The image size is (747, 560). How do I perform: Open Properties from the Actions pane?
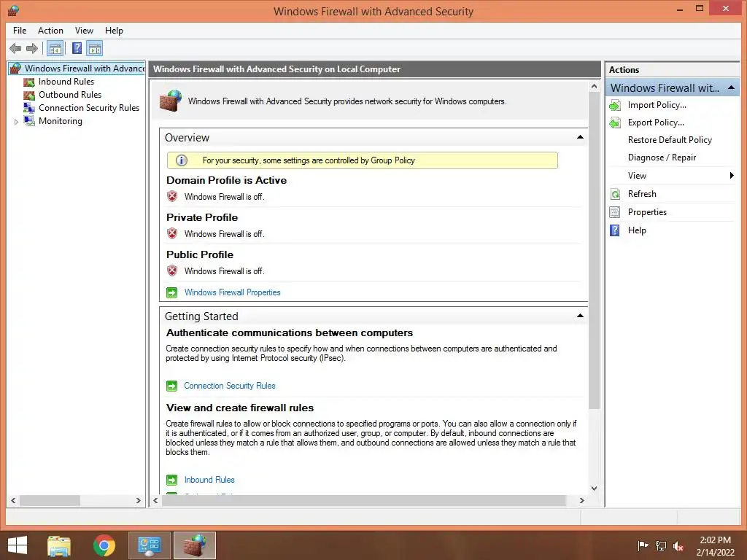pos(648,212)
